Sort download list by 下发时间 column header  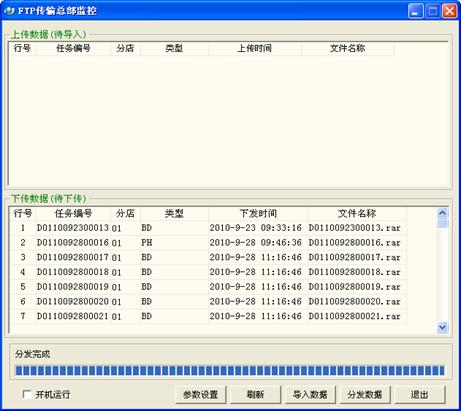click(258, 213)
